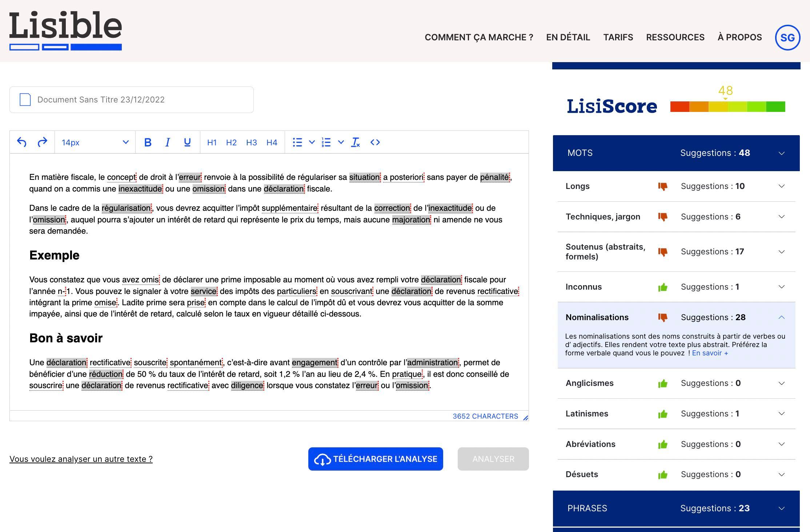Click the redo arrow icon
The height and width of the screenshot is (532, 810).
tap(43, 142)
